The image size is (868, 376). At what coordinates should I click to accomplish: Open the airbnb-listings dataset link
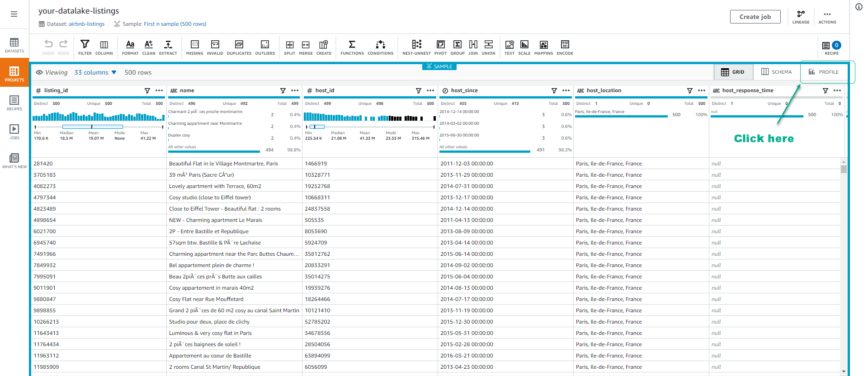pyautogui.click(x=87, y=24)
